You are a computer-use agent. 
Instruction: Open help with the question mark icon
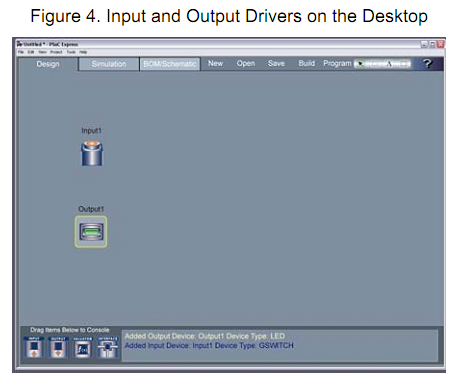pos(428,63)
